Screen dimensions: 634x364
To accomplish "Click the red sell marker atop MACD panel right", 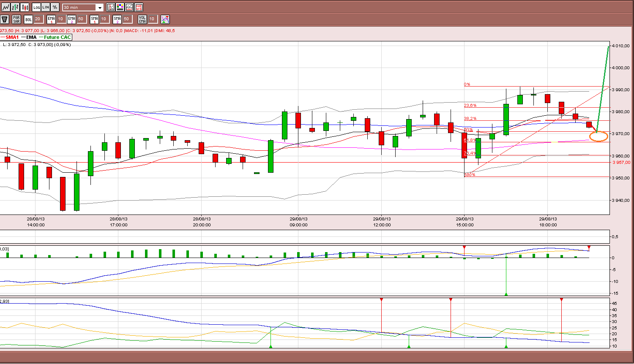I will pos(589,247).
